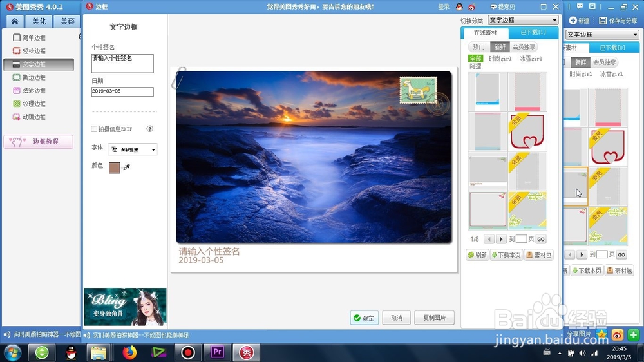Select the 全部 category tag
Image resolution: width=644 pixels, height=362 pixels.
[x=475, y=59]
